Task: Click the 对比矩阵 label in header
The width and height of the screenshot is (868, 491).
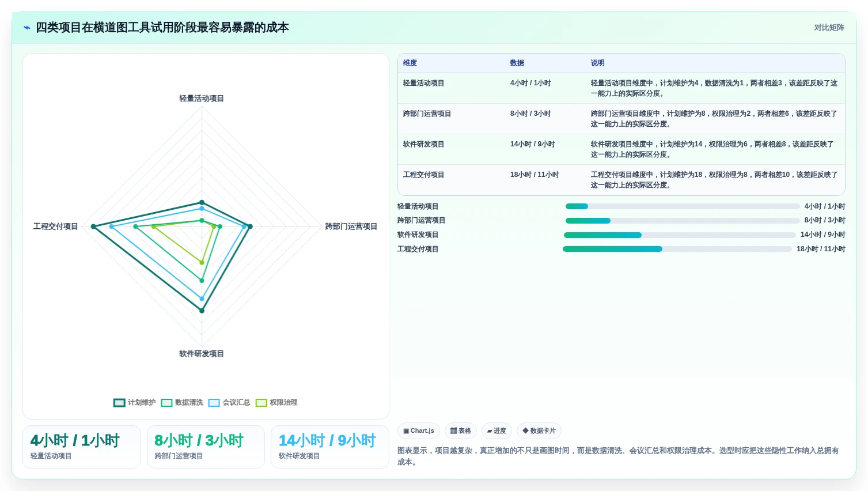Action: (x=829, y=28)
